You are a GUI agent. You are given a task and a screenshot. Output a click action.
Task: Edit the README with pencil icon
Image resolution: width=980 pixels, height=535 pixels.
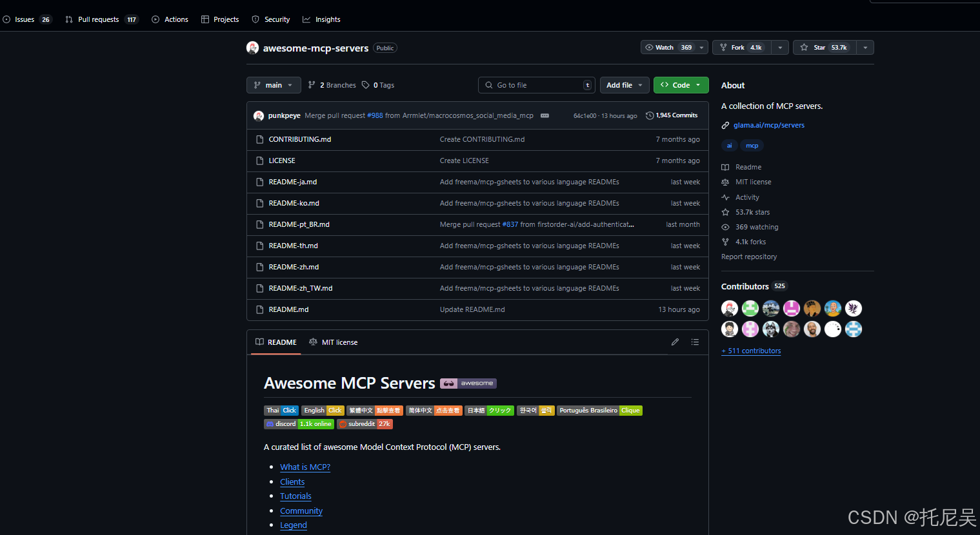pyautogui.click(x=675, y=342)
